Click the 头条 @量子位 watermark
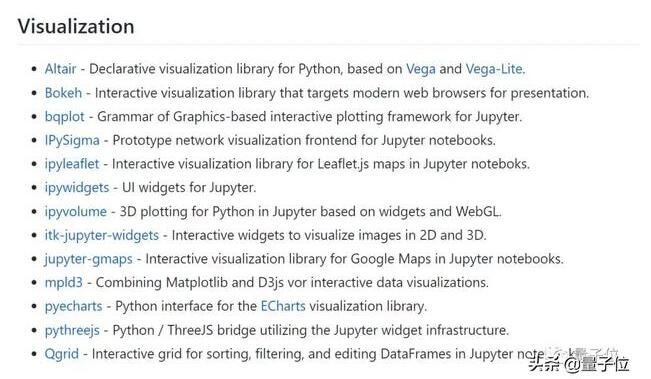 coord(579,364)
